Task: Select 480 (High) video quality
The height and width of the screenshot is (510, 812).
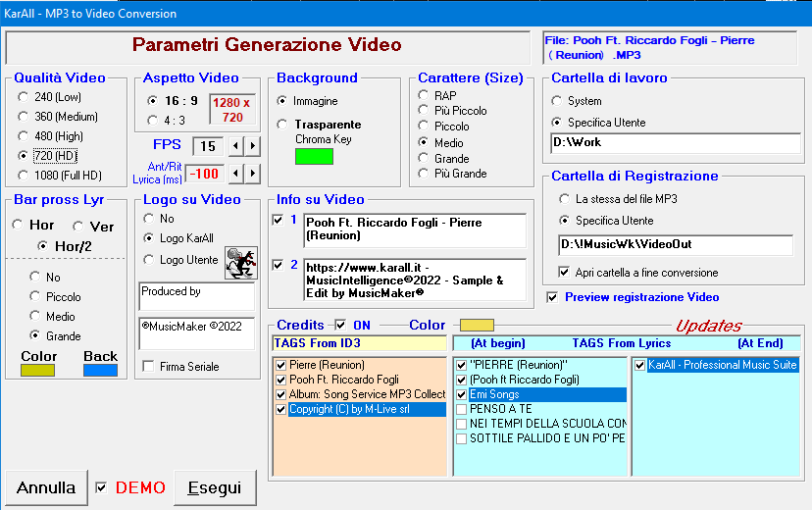Action: (23, 136)
